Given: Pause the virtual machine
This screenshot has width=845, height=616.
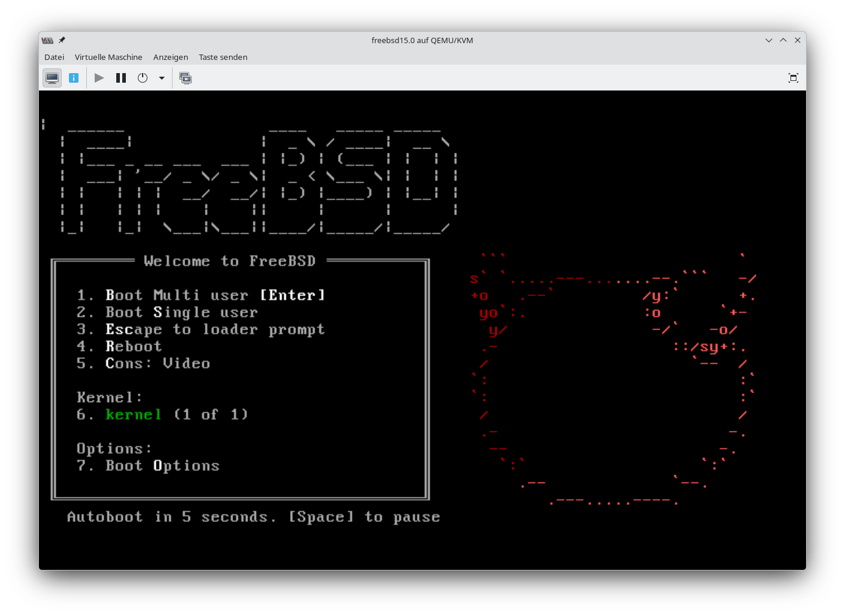Looking at the screenshot, I should 121,78.
